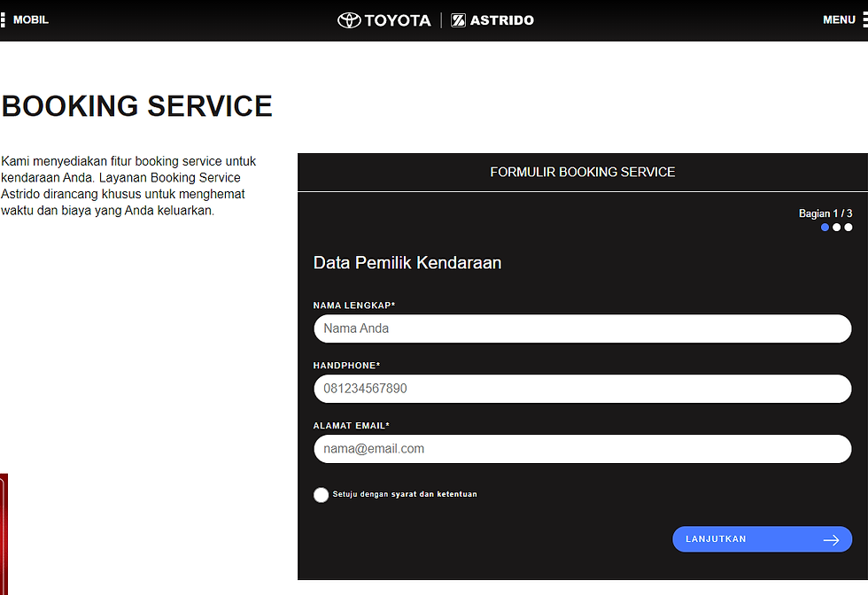Open the MOBIL navigation menu
Screen dimensions: 868x595
[30, 19]
